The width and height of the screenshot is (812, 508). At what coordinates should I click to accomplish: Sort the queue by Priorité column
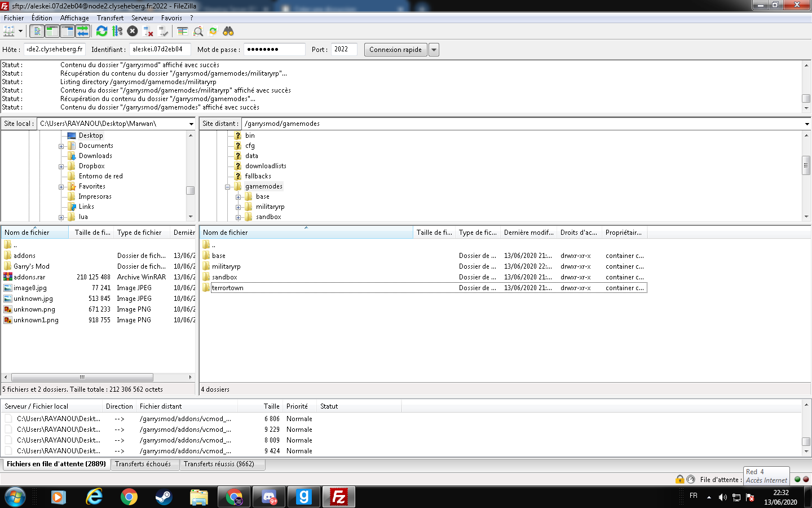[299, 406]
